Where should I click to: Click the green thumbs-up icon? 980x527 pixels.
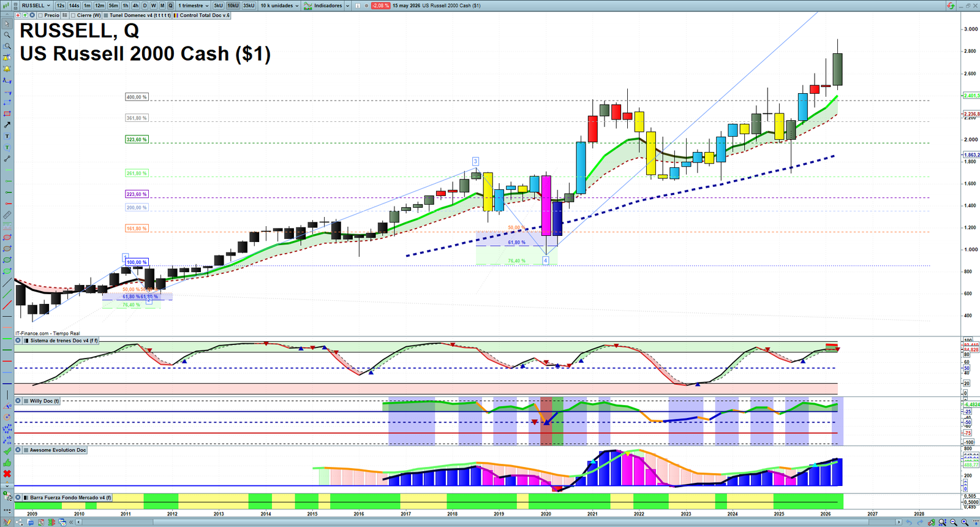coord(7,463)
